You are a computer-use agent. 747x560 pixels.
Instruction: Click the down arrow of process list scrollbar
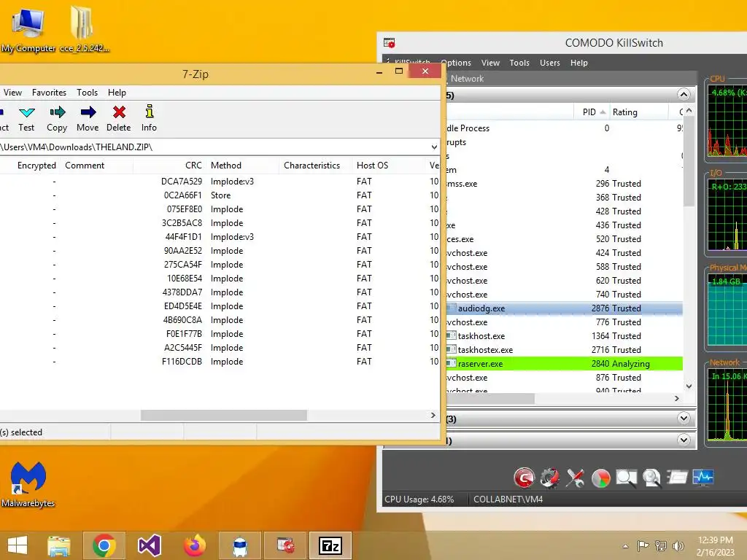coord(689,386)
